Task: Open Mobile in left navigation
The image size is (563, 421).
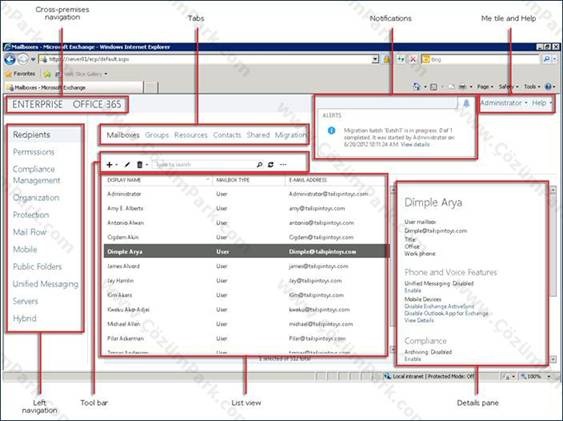Action: 25,249
